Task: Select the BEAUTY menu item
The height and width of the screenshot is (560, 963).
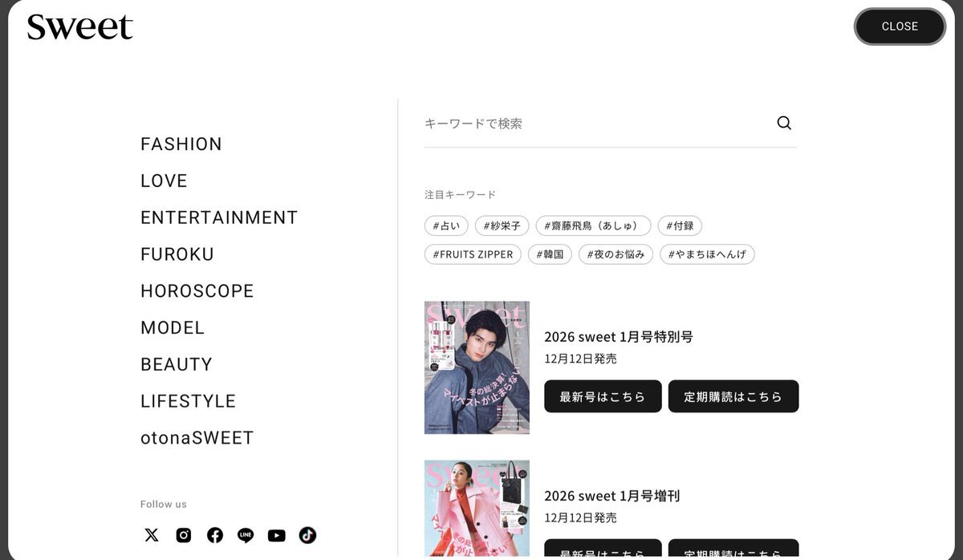Action: pyautogui.click(x=177, y=364)
